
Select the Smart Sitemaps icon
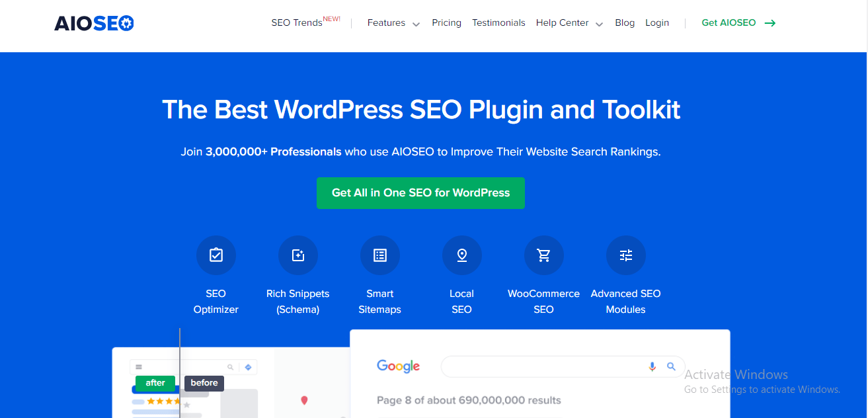[x=379, y=255]
